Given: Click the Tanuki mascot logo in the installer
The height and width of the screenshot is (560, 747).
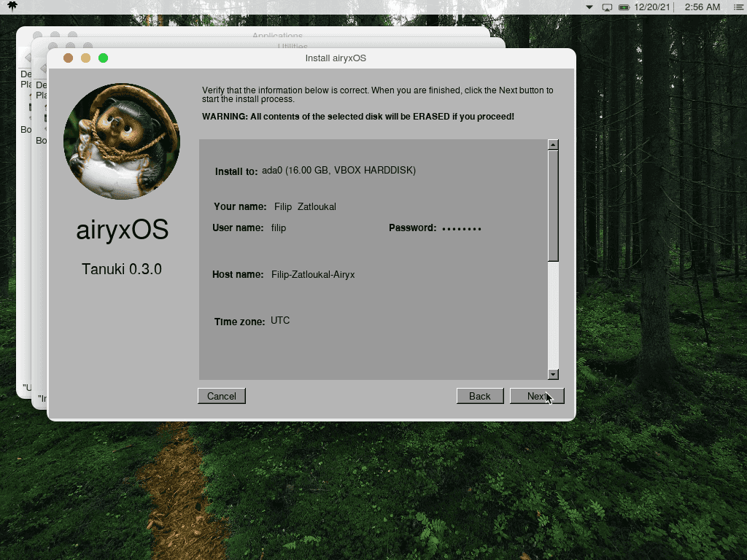Looking at the screenshot, I should tap(122, 140).
